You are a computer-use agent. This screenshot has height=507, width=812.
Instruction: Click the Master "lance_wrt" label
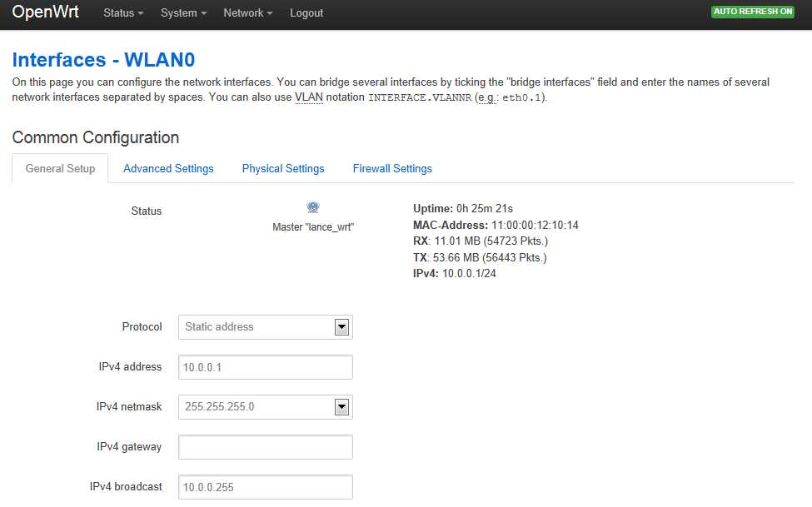pos(313,226)
